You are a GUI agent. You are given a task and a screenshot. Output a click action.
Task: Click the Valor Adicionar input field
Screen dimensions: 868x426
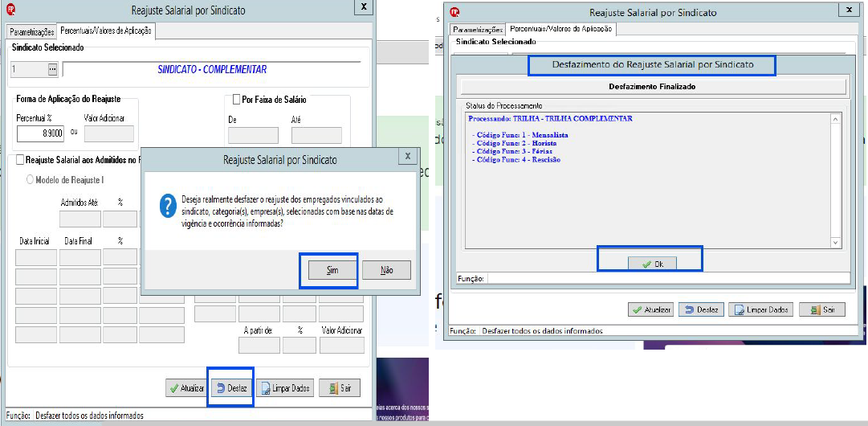(109, 134)
